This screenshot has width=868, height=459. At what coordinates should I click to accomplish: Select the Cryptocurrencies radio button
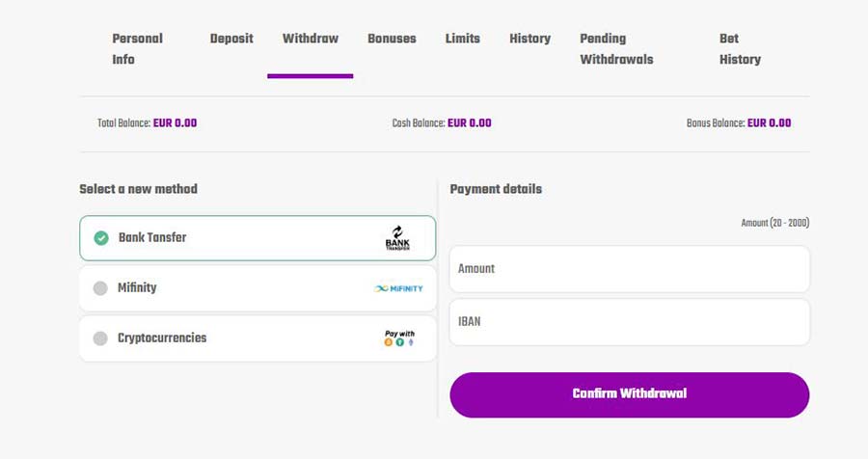100,338
